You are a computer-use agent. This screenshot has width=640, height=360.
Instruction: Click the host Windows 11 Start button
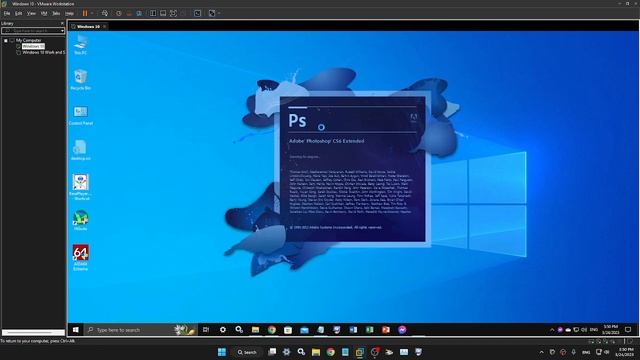pyautogui.click(x=222, y=352)
